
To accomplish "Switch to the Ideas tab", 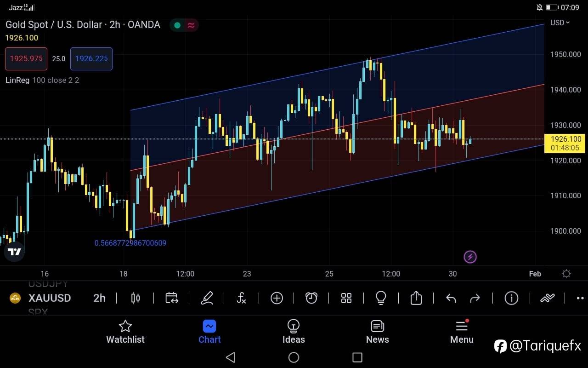I will [294, 332].
